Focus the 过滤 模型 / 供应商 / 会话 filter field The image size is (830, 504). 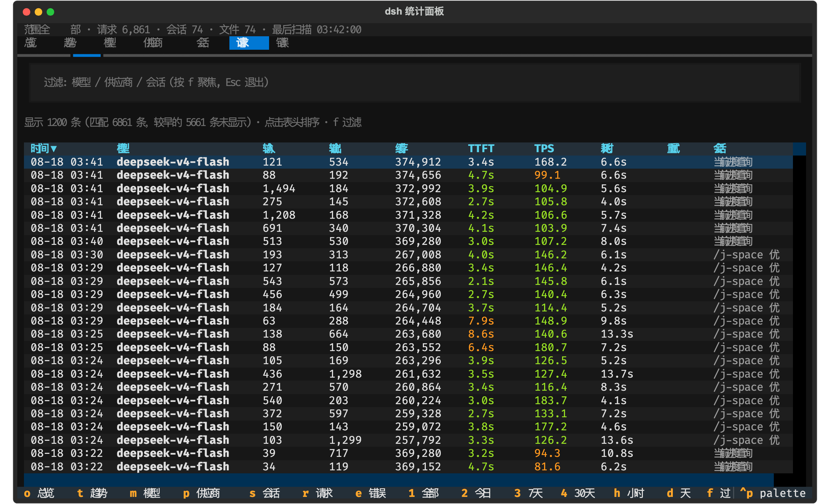click(x=415, y=82)
